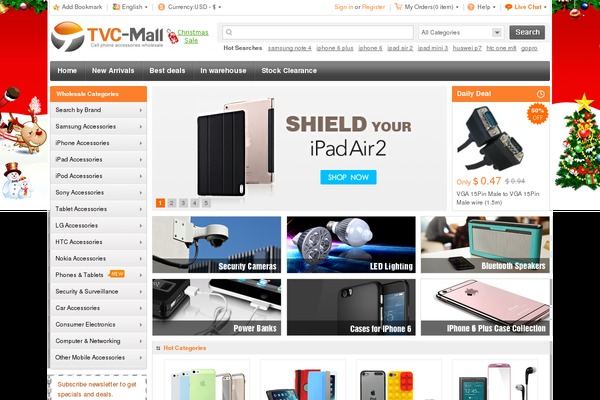
Task: Click the magnifier icon in search box
Action: [229, 32]
